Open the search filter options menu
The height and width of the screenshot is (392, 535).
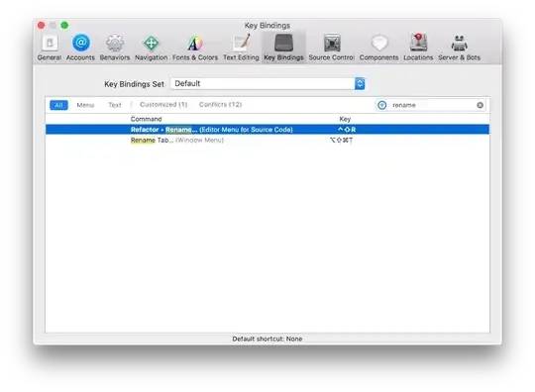(382, 105)
